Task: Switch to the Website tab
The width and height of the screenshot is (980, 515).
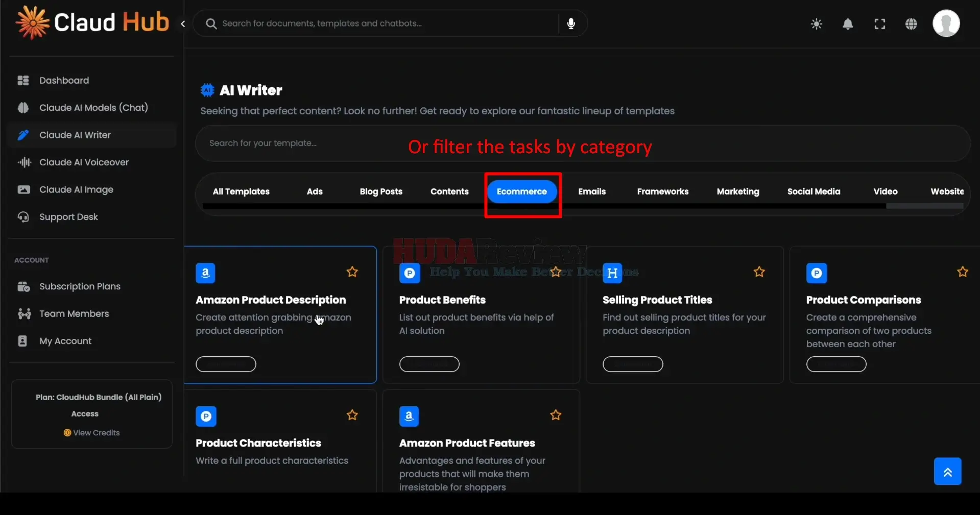Action: (947, 191)
